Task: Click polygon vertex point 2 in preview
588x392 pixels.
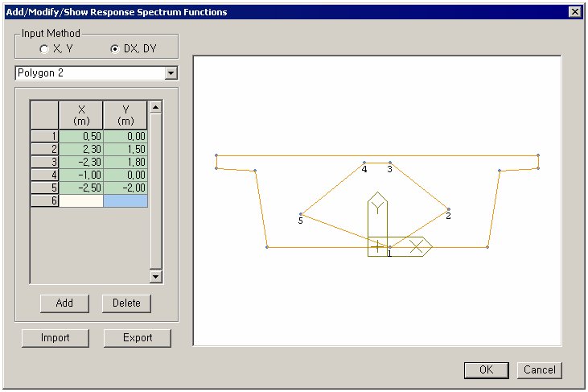Action: coord(448,210)
